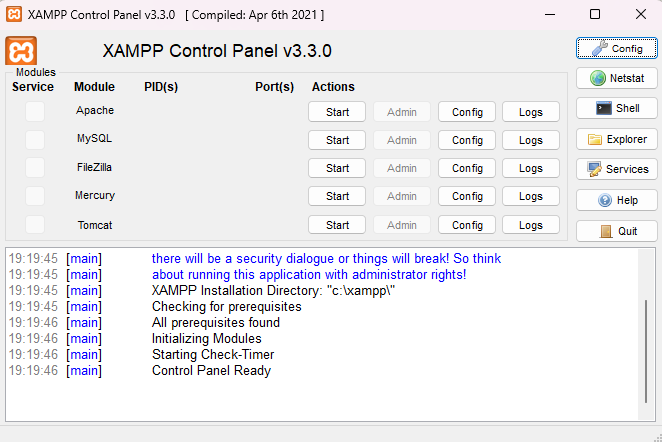This screenshot has width=662, height=442.
Task: Start the Tomcat module
Action: tap(337, 225)
